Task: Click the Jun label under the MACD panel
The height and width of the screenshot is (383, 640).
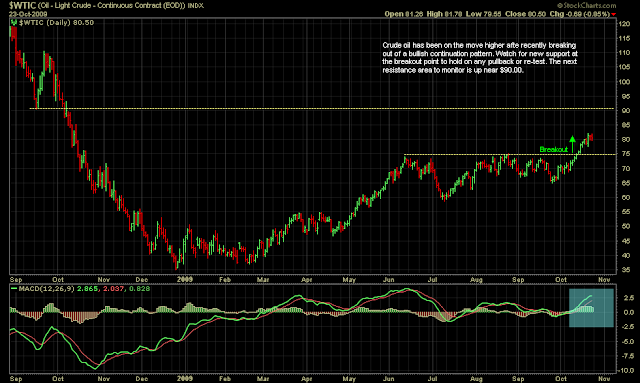Action: 388,379
